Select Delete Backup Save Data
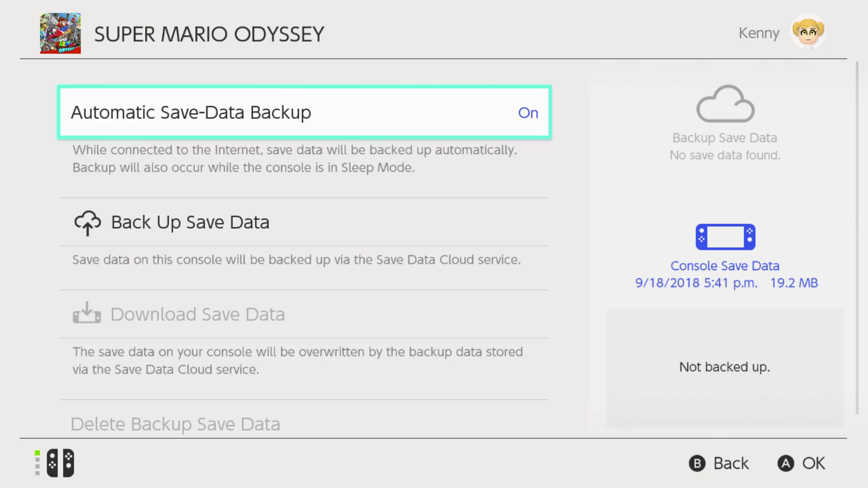This screenshot has width=868, height=488. coord(175,424)
